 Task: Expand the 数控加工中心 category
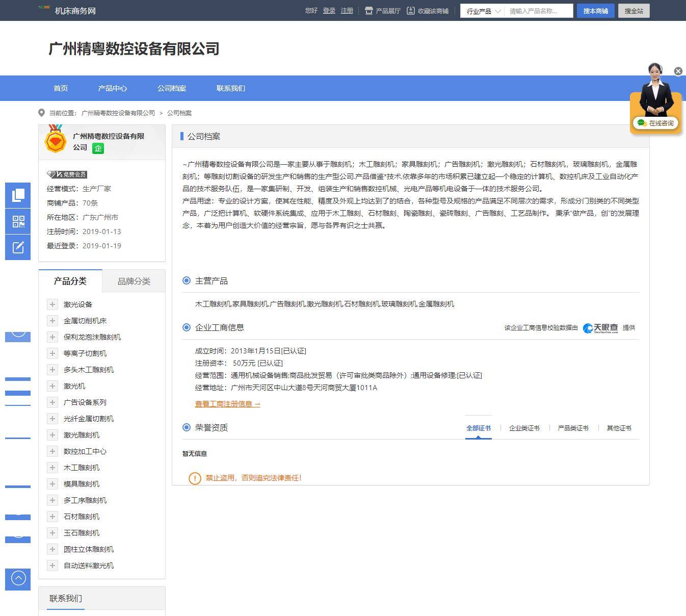coord(52,451)
